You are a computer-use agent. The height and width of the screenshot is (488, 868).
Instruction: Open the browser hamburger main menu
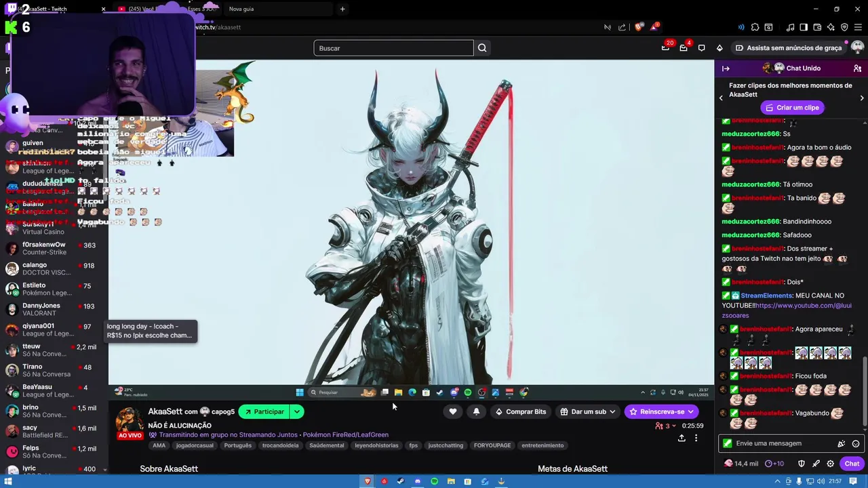tap(859, 27)
